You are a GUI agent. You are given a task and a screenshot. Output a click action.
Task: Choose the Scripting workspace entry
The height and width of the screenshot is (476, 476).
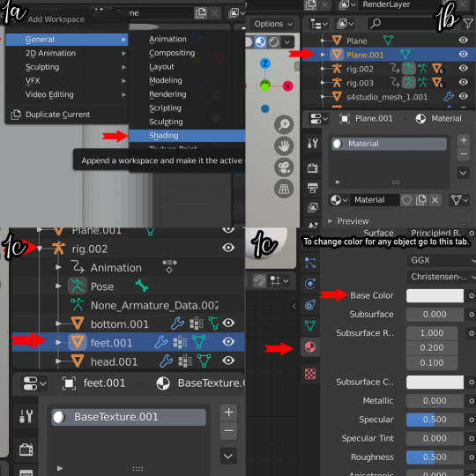[187, 108]
